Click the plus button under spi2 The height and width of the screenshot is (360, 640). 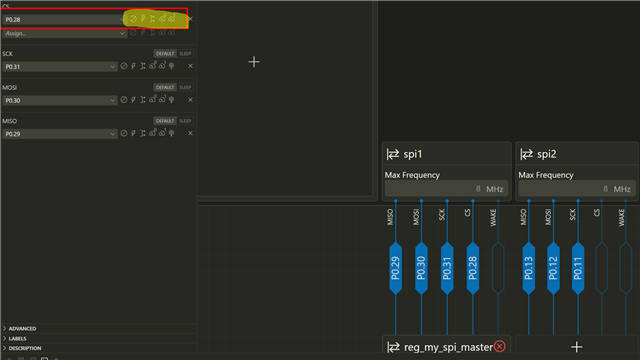[x=576, y=347]
